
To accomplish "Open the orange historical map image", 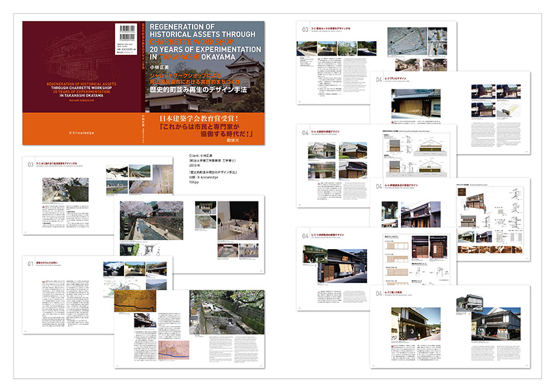I will coord(135,301).
